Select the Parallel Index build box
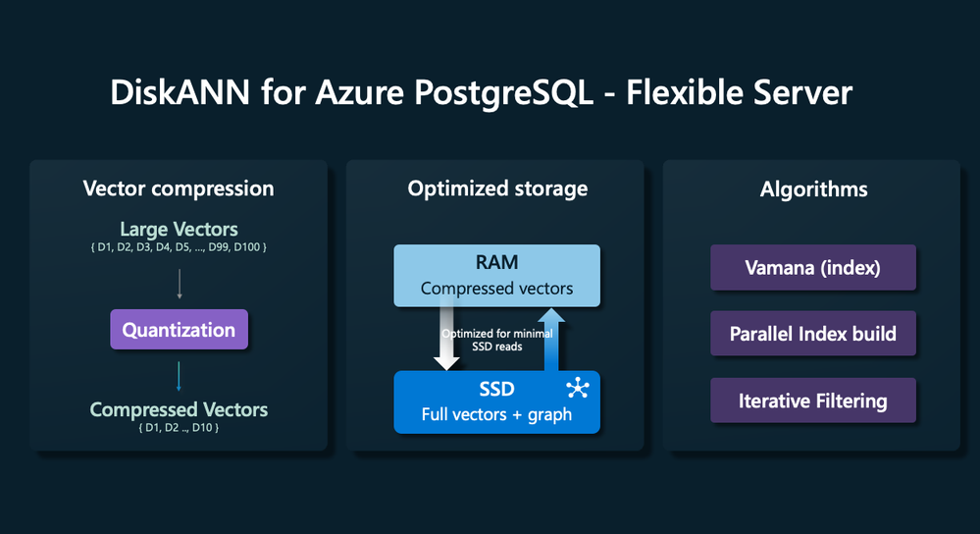980x534 pixels. 813,334
